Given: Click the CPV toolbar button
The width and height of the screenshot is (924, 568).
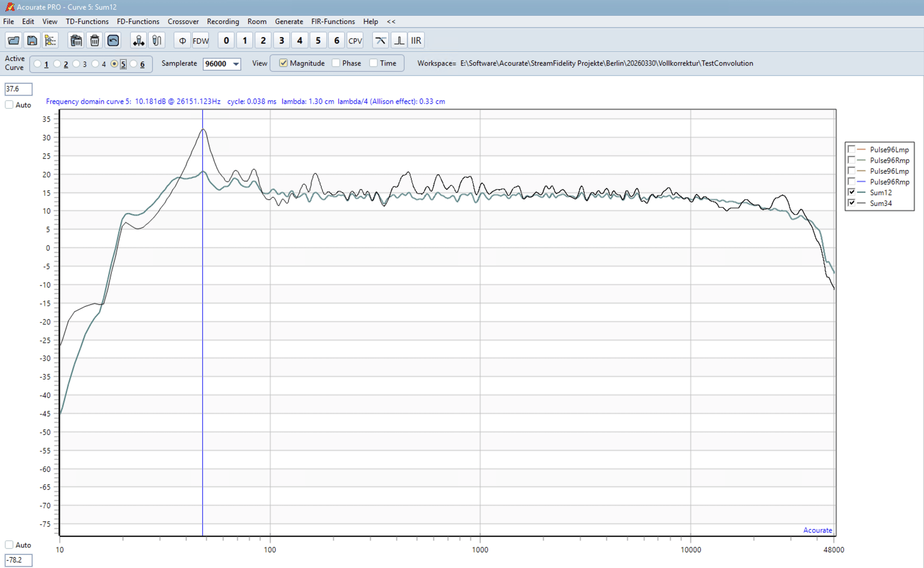Looking at the screenshot, I should [355, 40].
